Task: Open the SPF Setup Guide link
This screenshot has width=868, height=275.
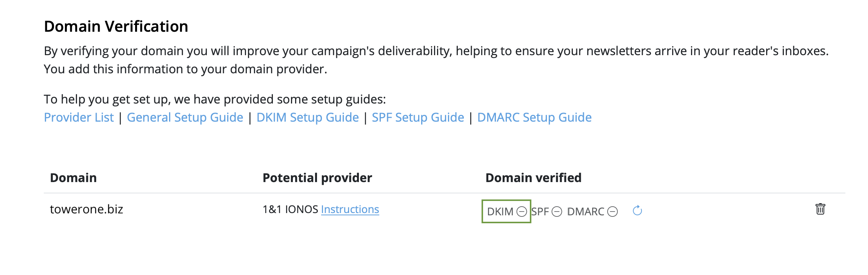Action: coord(418,117)
